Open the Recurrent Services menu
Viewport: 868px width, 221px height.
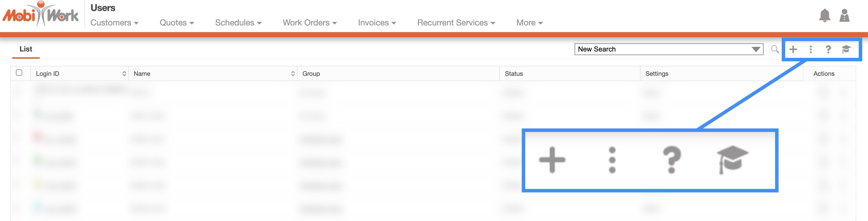click(x=456, y=23)
